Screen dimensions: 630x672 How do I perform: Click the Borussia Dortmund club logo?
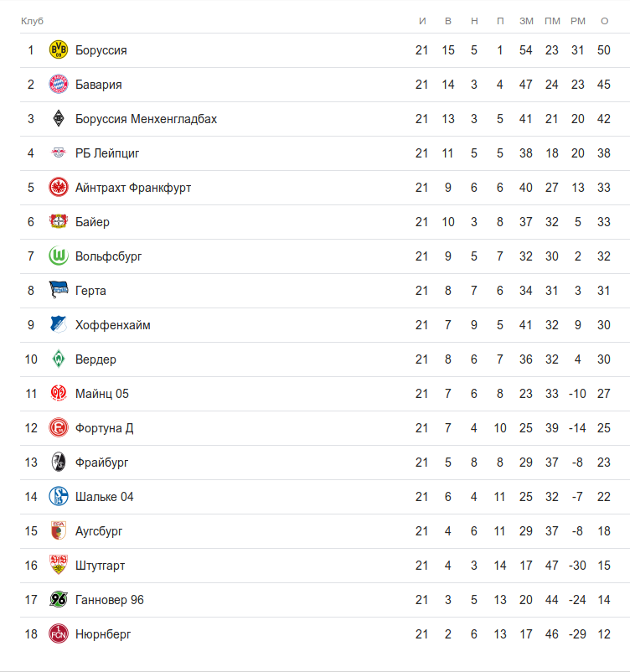58,50
